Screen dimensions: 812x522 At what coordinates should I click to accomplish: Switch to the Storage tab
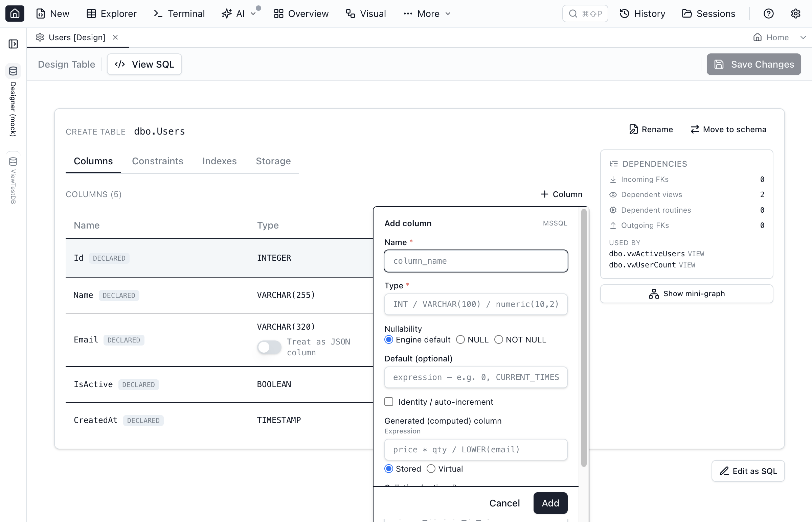tap(273, 161)
